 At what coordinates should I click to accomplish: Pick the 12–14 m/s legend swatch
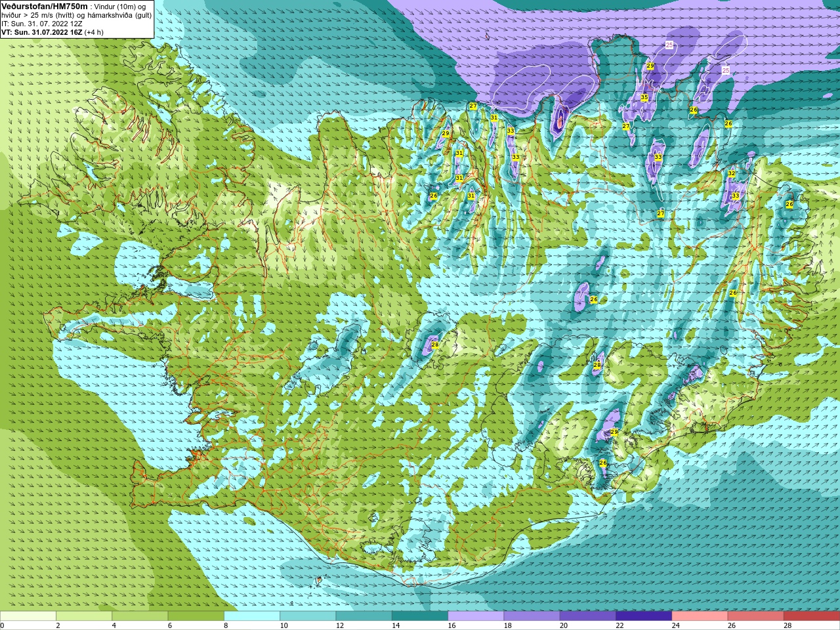(x=364, y=616)
